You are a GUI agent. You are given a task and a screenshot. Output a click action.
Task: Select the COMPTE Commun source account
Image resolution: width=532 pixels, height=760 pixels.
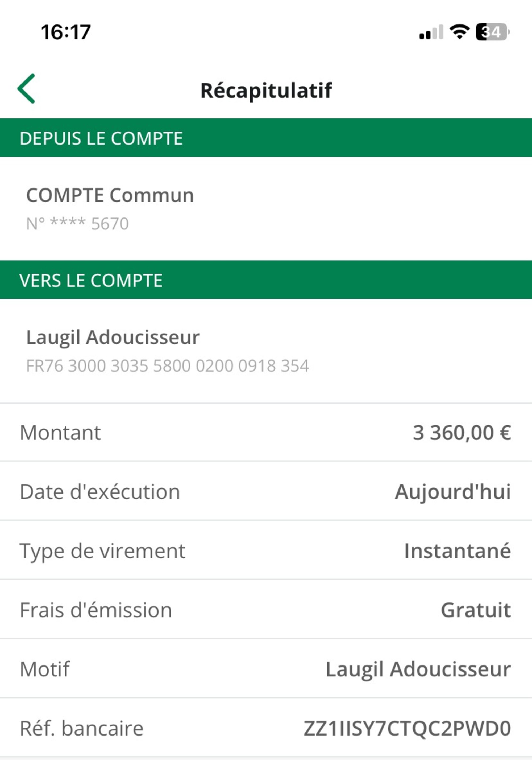(x=110, y=195)
